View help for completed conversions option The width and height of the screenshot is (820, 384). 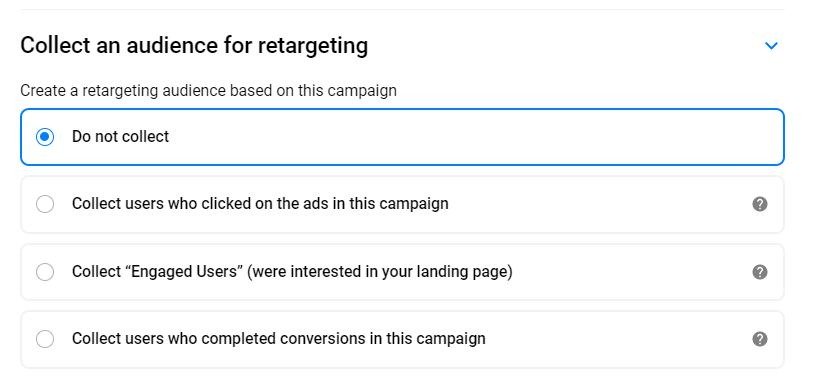click(759, 339)
